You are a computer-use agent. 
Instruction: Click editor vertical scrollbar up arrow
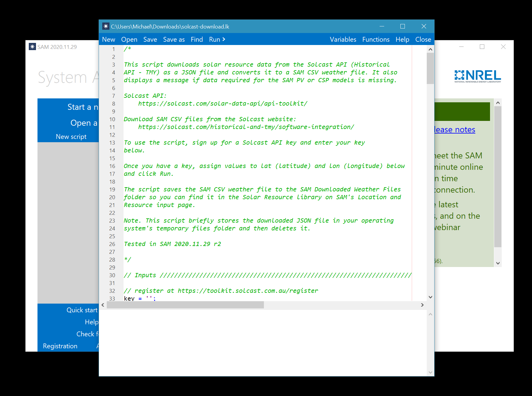pos(430,49)
